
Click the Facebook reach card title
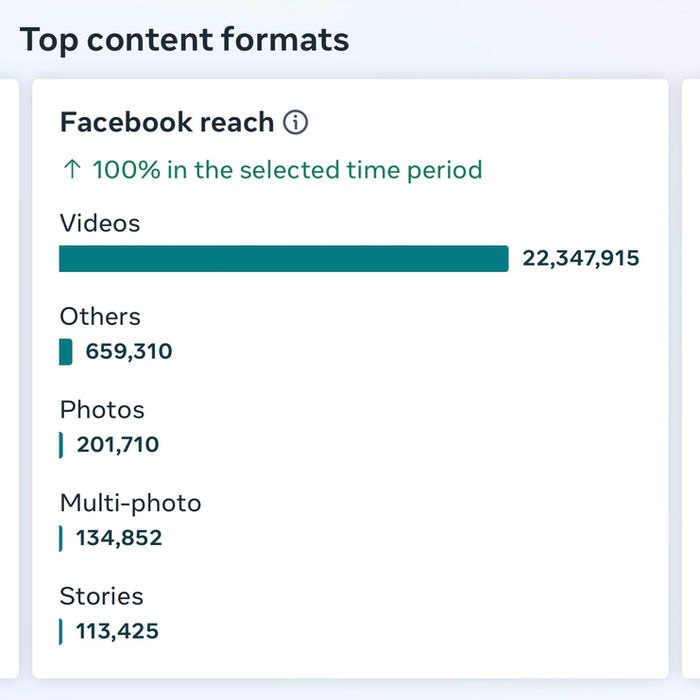pos(167,122)
